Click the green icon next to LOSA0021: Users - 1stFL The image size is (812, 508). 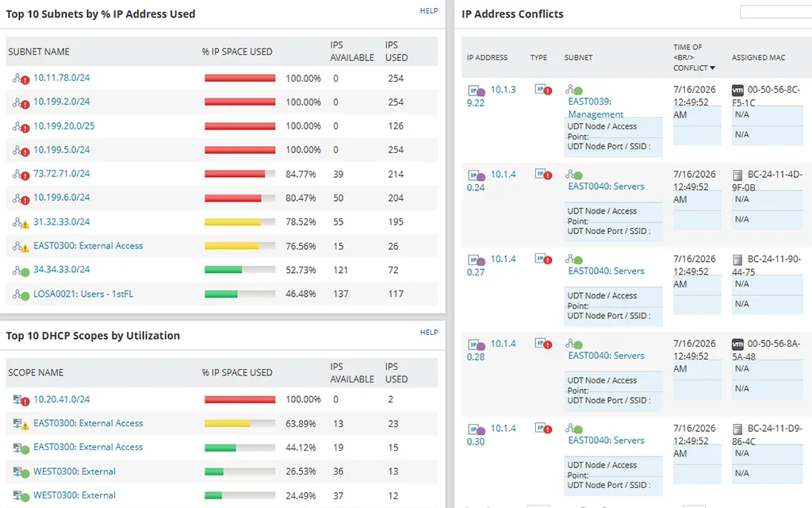pos(21,294)
